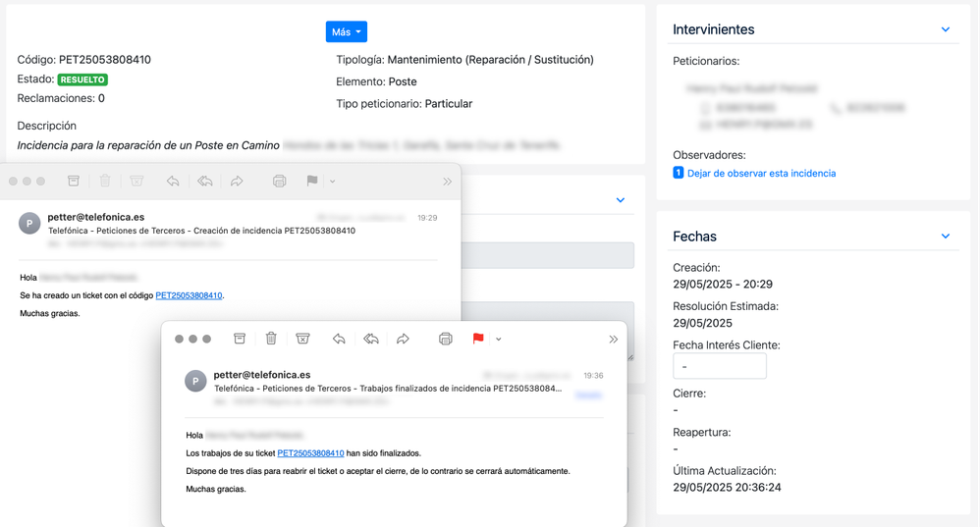980x527 pixels.
Task: Click the Fecha Interés Cliente field
Action: click(719, 366)
